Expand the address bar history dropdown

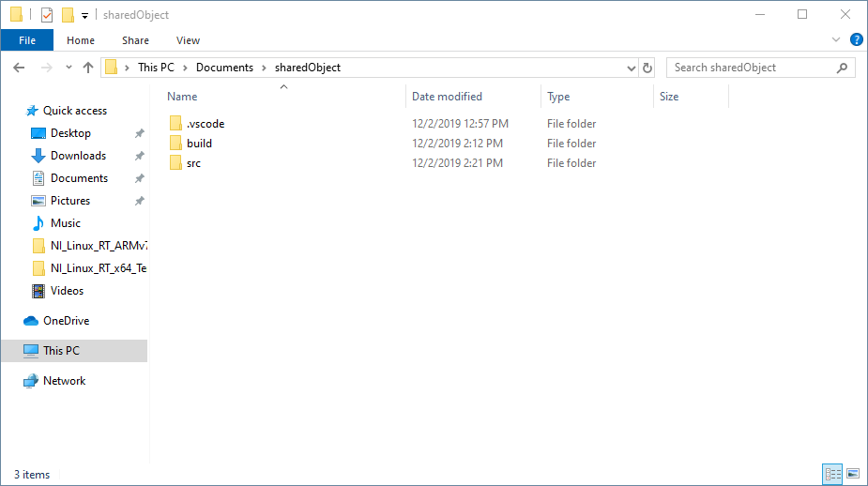[x=632, y=68]
